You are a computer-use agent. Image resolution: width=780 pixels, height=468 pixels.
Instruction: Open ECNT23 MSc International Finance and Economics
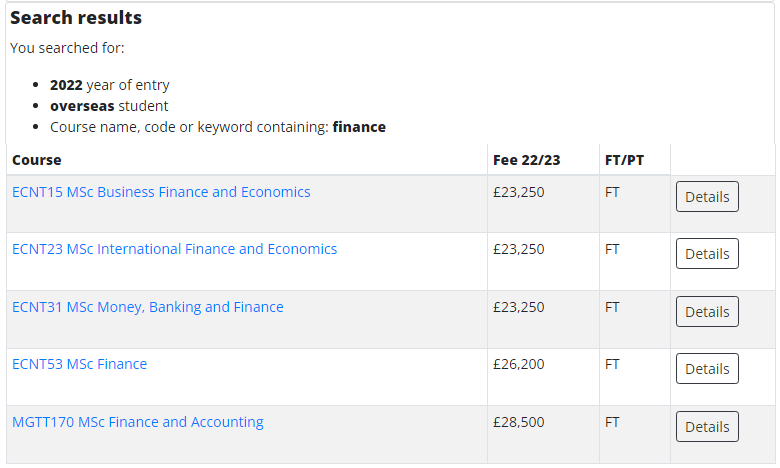[174, 249]
